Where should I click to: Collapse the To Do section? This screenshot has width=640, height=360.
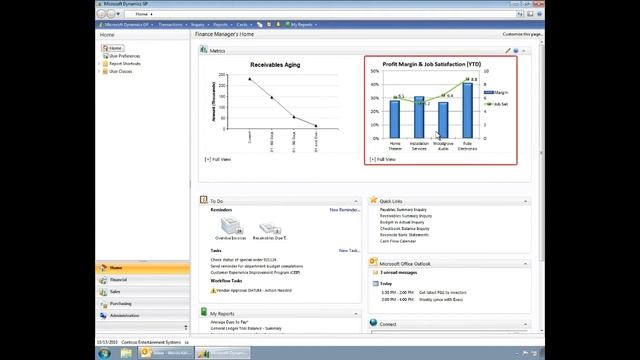click(356, 201)
